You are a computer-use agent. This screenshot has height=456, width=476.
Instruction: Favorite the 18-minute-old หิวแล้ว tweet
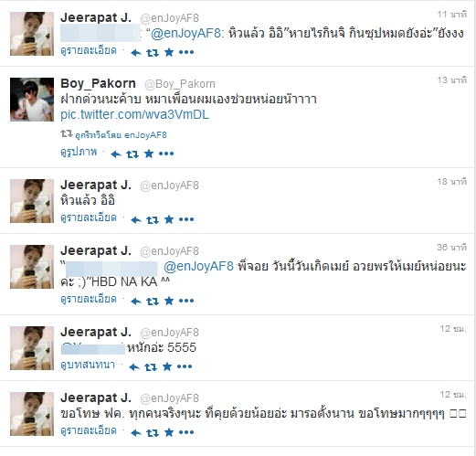click(x=169, y=219)
